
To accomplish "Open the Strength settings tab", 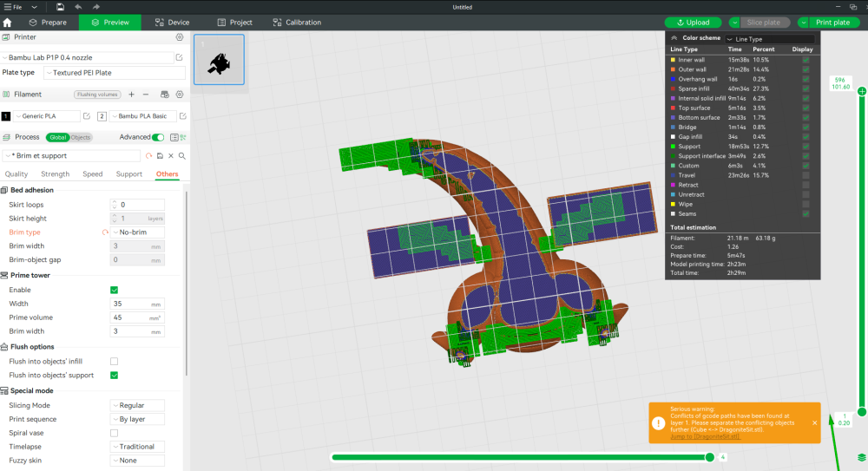I will click(56, 173).
